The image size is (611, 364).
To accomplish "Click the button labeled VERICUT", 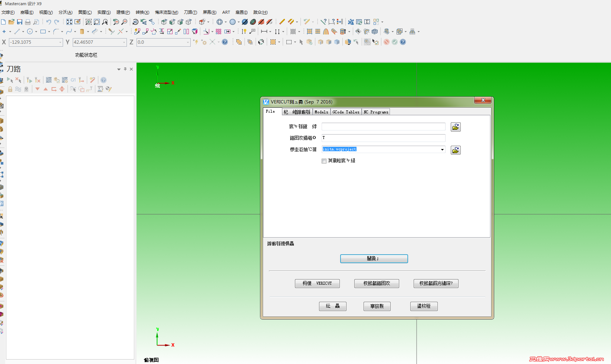I will click(x=317, y=284).
